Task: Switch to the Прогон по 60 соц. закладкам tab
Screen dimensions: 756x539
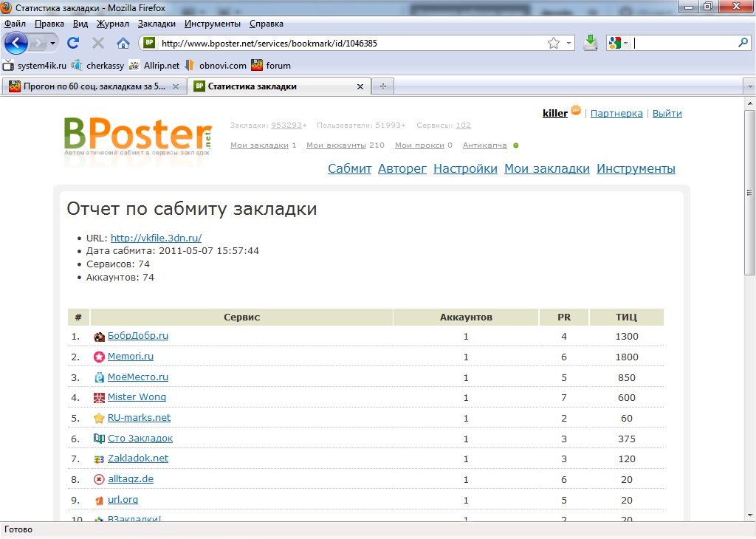Action: pyautogui.click(x=94, y=87)
